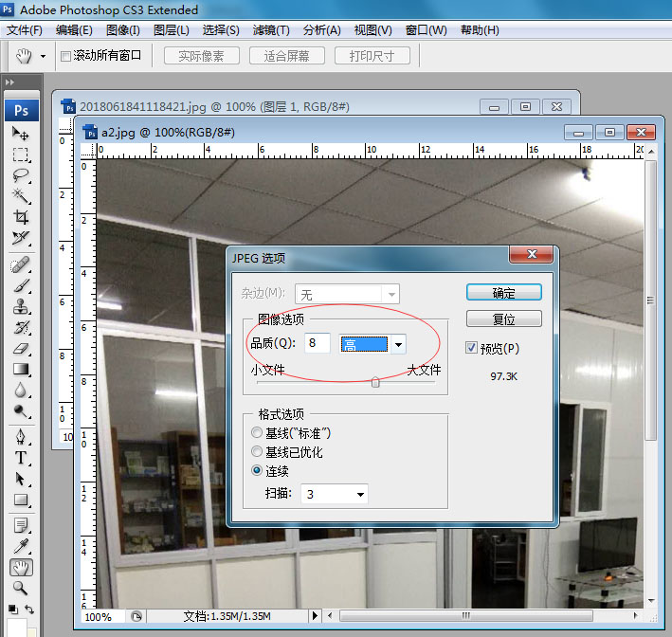Select the Rectangular Marquee tool
This screenshot has width=672, height=637.
point(21,155)
